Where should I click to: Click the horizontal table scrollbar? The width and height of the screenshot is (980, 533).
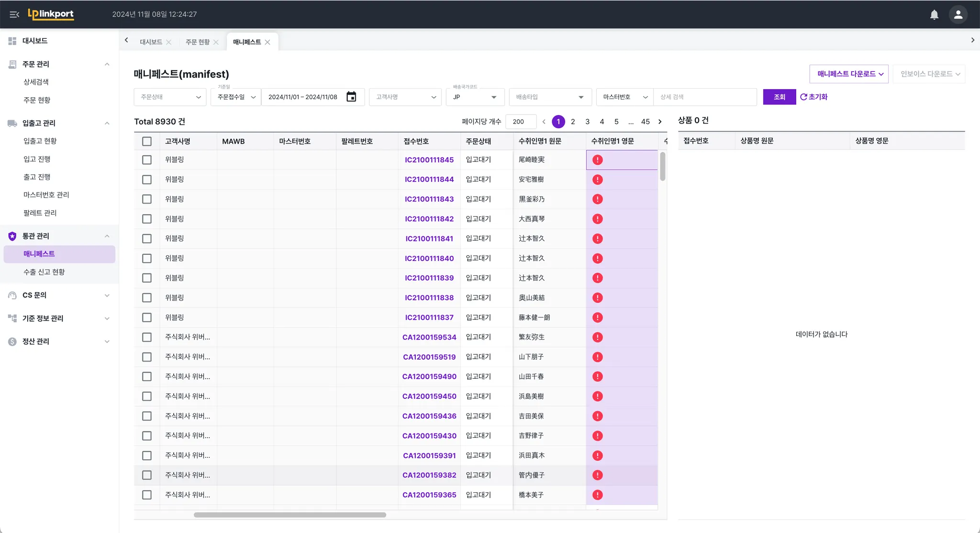click(290, 515)
